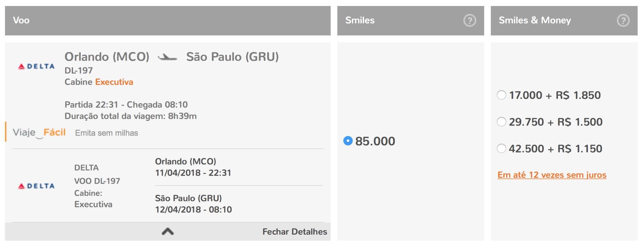Click the Viaje Fácil logo

(x=39, y=133)
